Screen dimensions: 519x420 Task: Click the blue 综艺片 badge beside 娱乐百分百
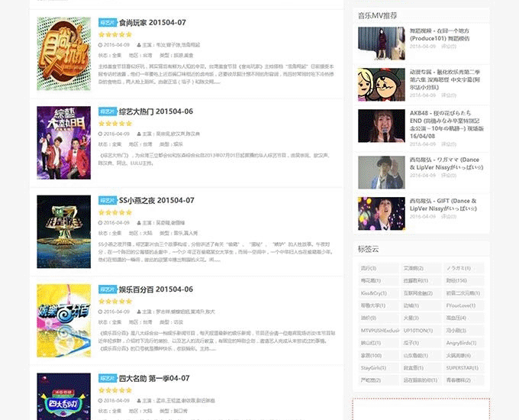pyautogui.click(x=108, y=289)
